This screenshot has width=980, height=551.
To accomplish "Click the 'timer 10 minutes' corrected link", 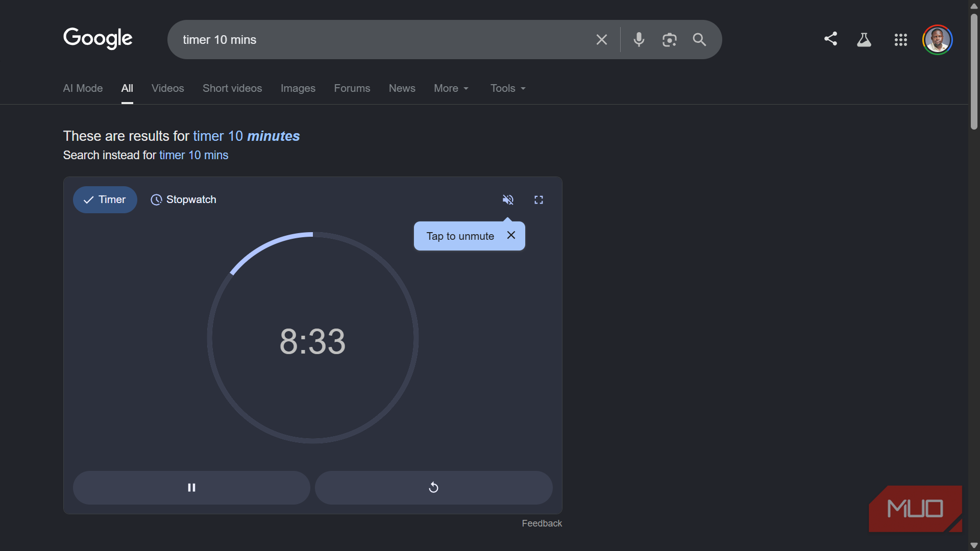I will point(246,136).
